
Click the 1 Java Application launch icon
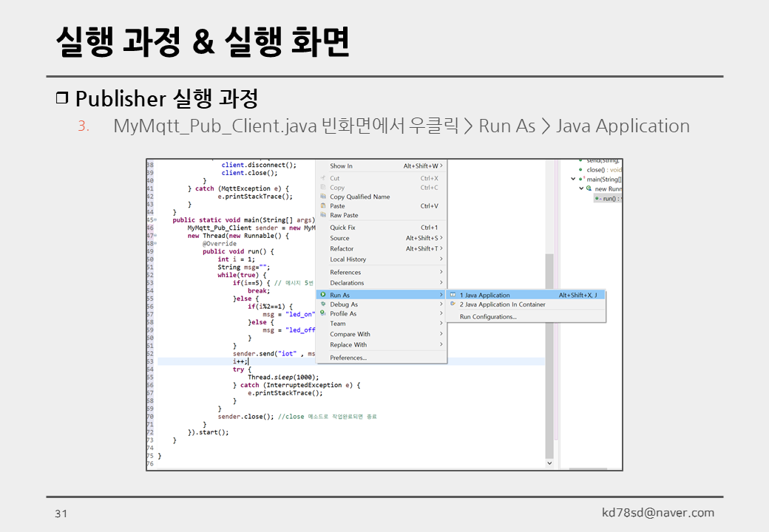click(x=453, y=294)
